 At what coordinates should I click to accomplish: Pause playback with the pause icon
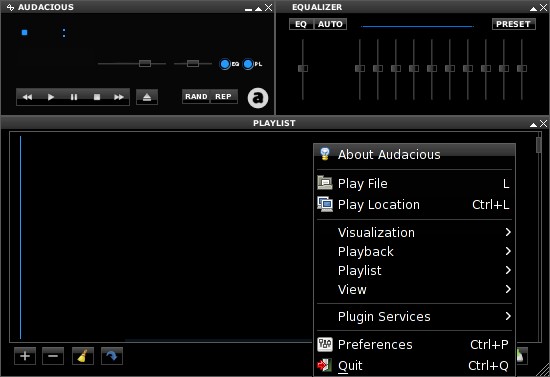(74, 97)
